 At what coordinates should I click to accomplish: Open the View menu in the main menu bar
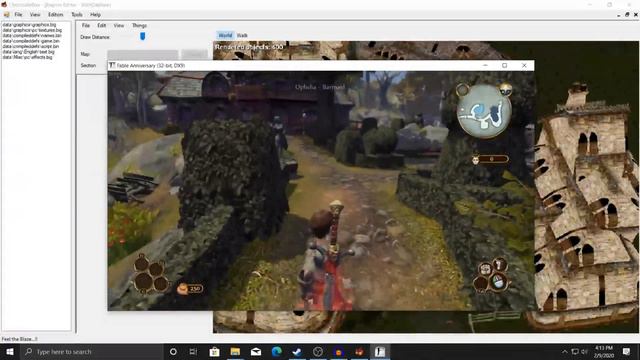click(x=35, y=15)
